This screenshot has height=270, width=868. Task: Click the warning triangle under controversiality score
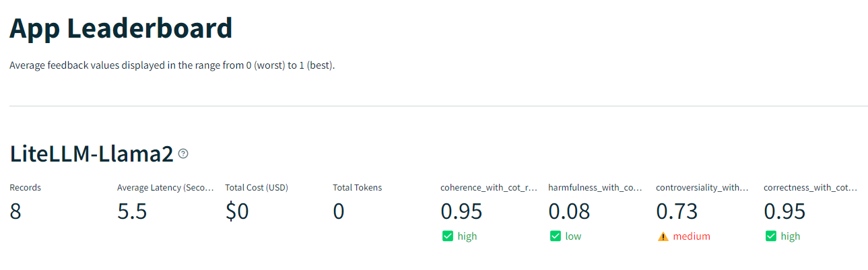pyautogui.click(x=663, y=236)
